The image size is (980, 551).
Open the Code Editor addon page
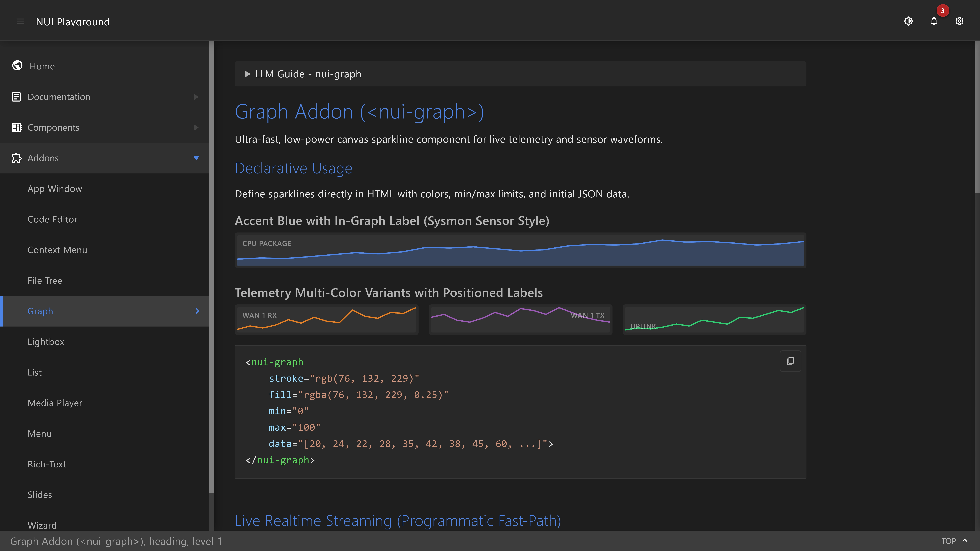(104, 219)
